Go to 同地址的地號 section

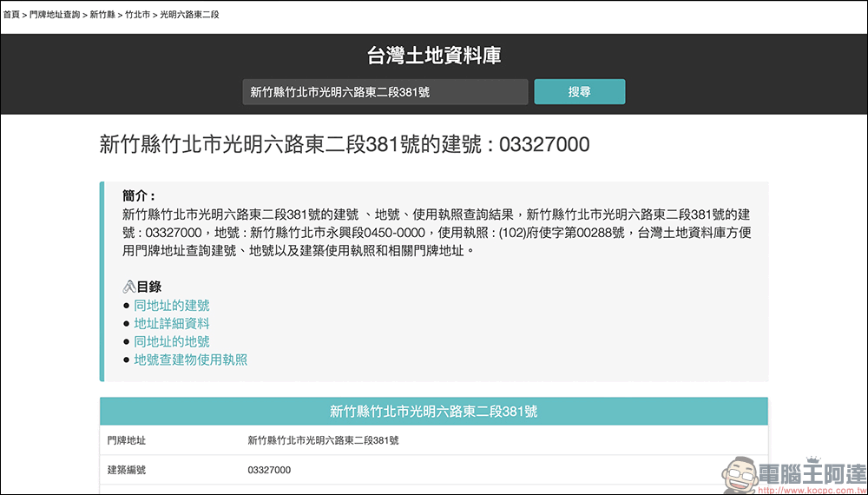[x=171, y=342]
